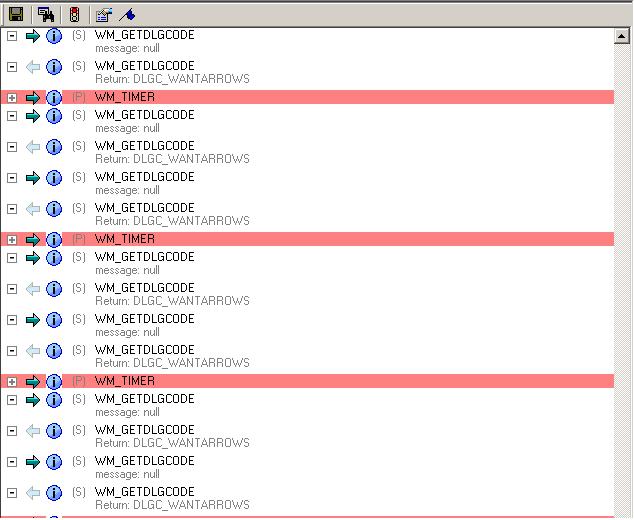
Task: Select the first highlighted WM_TIMER row text
Action: [x=125, y=97]
